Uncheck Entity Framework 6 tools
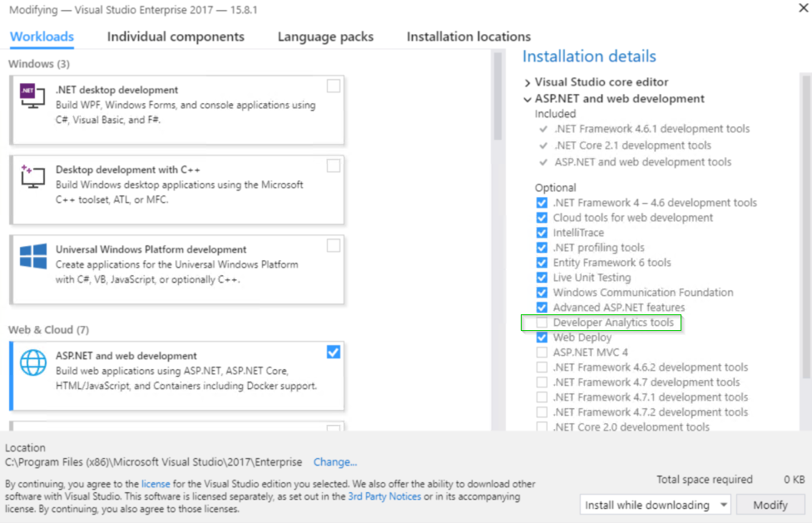 542,263
